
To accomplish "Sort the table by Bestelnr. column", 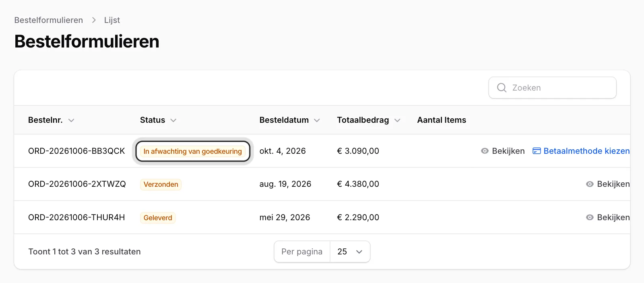I will [x=51, y=120].
